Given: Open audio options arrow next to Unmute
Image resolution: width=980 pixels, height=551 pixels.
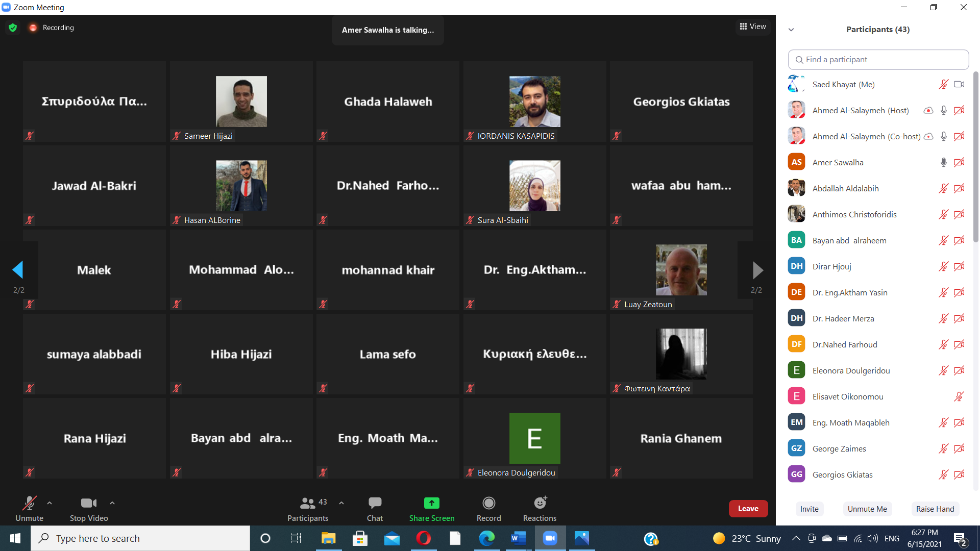Looking at the screenshot, I should pyautogui.click(x=50, y=503).
